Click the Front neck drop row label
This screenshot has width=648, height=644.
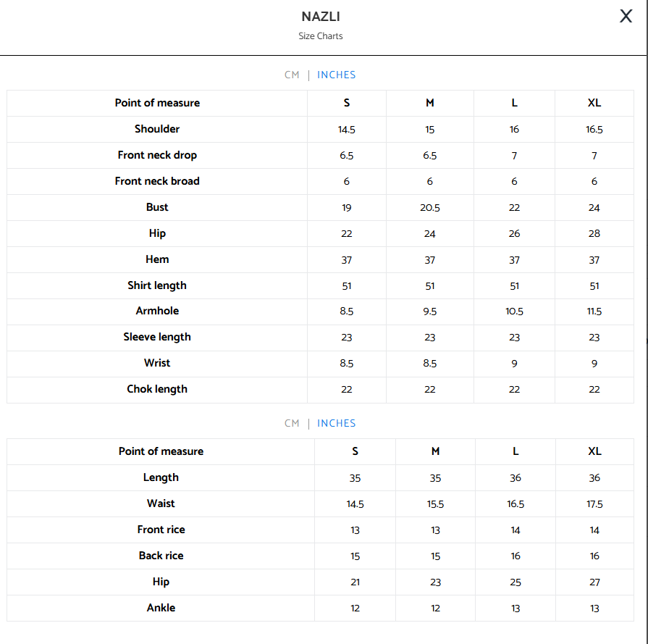coord(157,155)
